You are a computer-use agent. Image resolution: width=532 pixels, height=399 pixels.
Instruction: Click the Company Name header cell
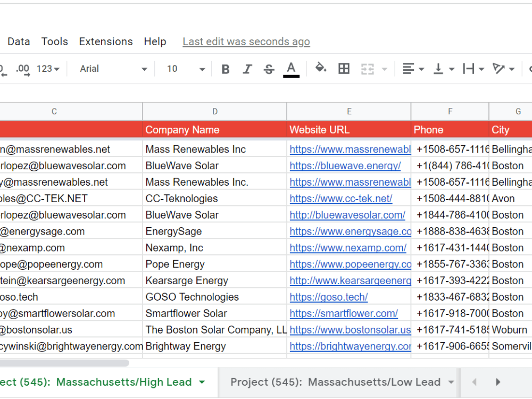coord(215,130)
